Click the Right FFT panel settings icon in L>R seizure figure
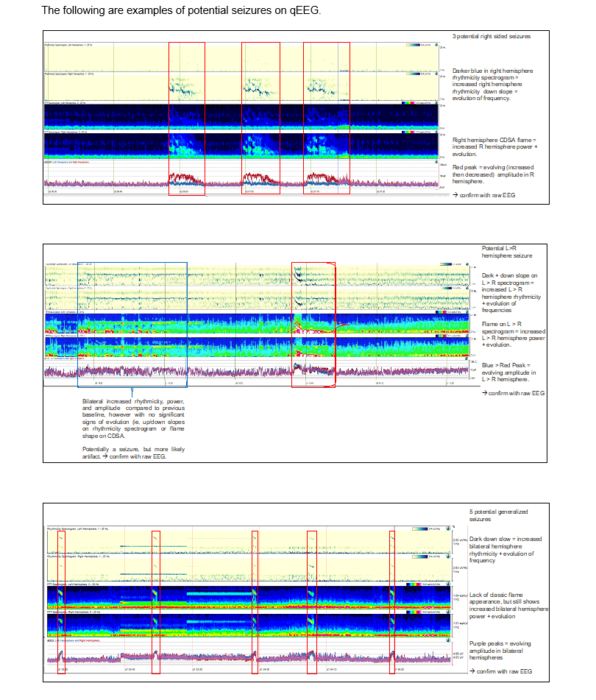The image size is (596, 700). coord(467,336)
